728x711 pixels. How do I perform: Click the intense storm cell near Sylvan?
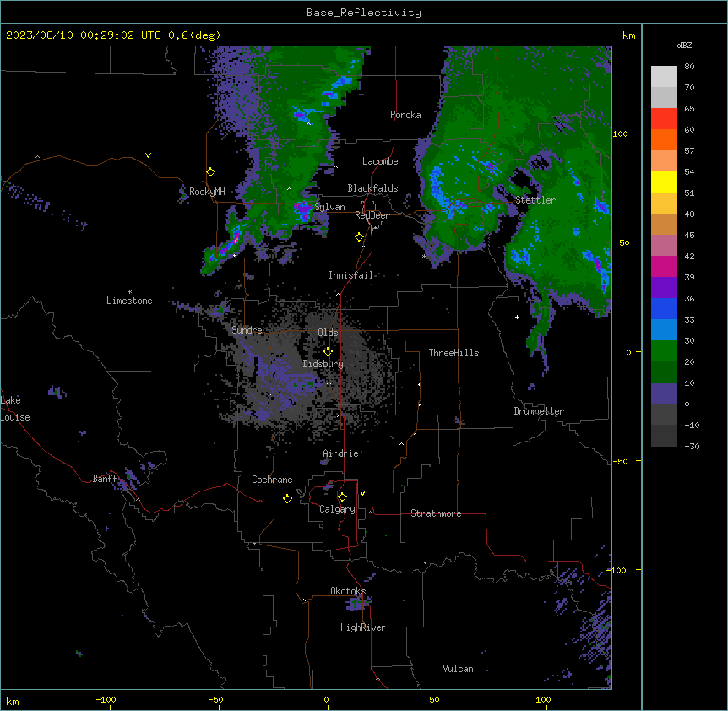tap(305, 211)
